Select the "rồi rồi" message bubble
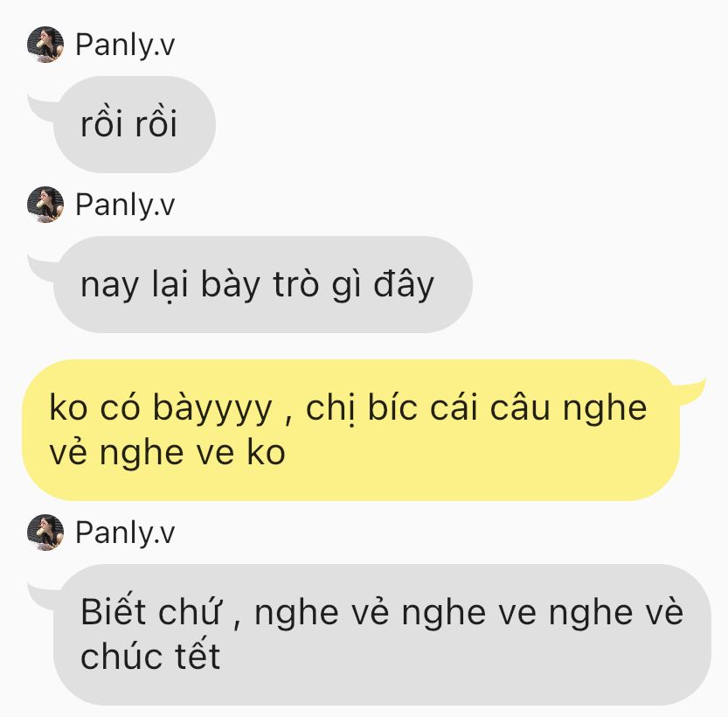 (135, 124)
